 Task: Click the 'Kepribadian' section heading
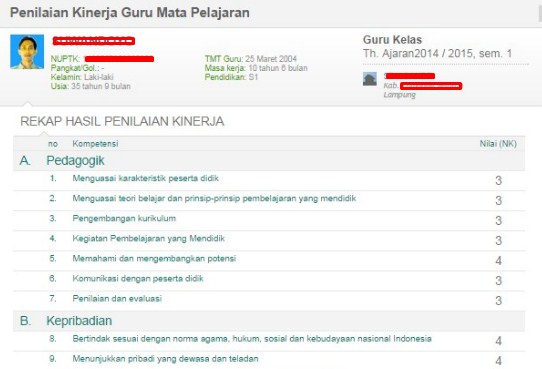coord(79,321)
